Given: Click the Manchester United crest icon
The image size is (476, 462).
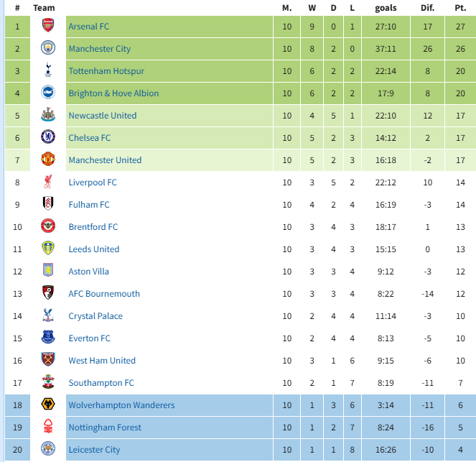Looking at the screenshot, I should click(48, 160).
